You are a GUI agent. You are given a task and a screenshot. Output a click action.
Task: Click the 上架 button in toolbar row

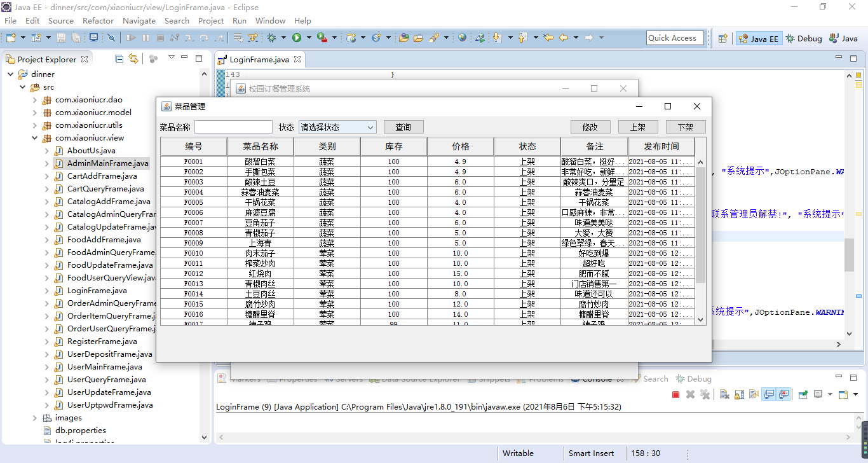pyautogui.click(x=638, y=127)
